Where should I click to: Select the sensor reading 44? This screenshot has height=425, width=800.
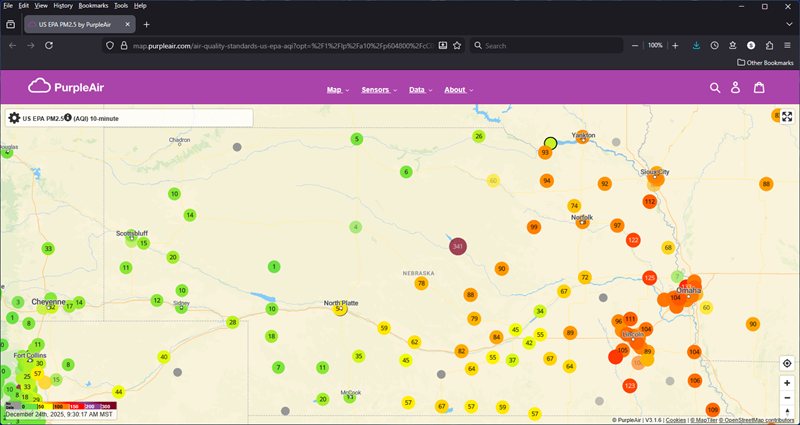118,392
